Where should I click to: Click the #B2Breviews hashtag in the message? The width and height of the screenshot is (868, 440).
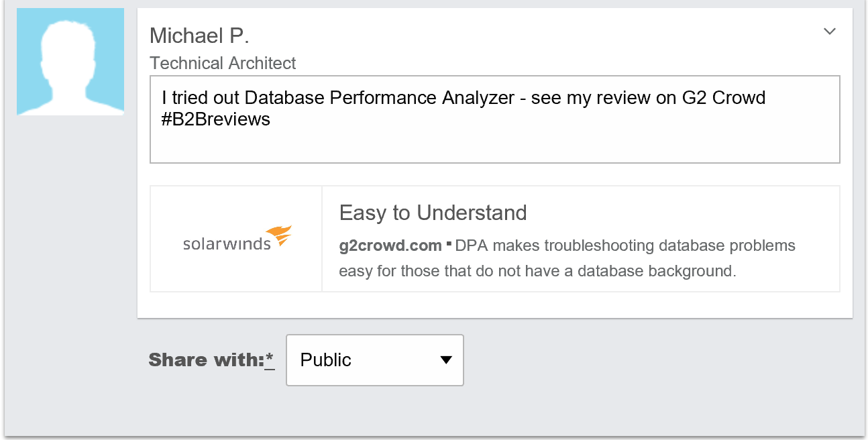(x=215, y=119)
